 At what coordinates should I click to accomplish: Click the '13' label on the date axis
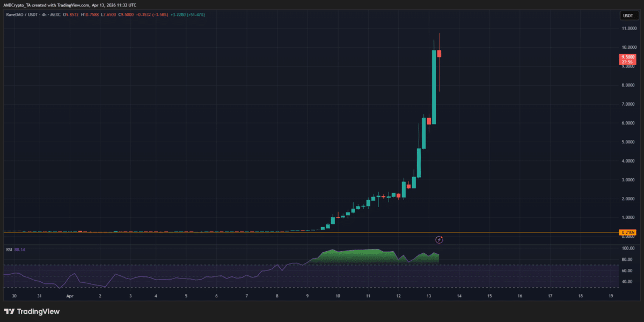click(x=429, y=296)
